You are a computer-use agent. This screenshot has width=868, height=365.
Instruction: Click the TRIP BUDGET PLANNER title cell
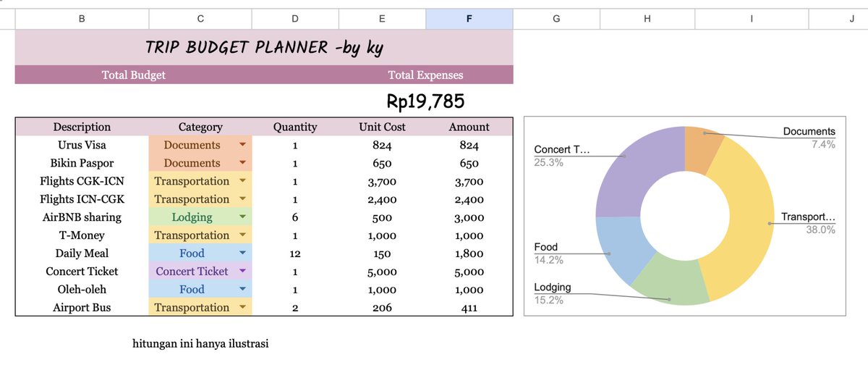264,48
